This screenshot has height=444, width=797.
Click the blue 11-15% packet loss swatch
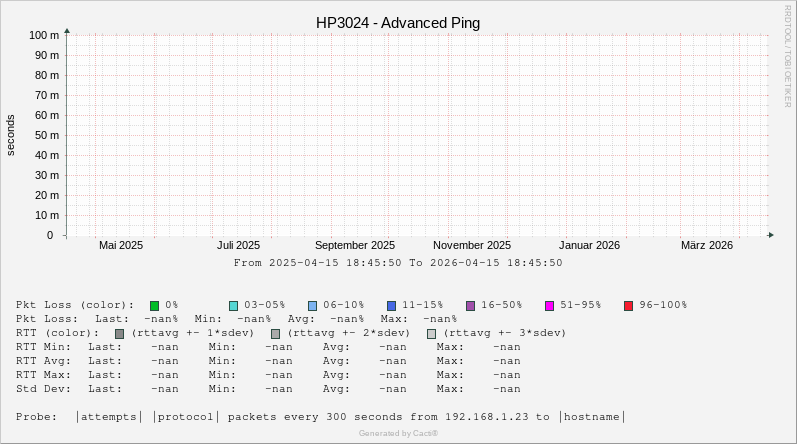391,306
